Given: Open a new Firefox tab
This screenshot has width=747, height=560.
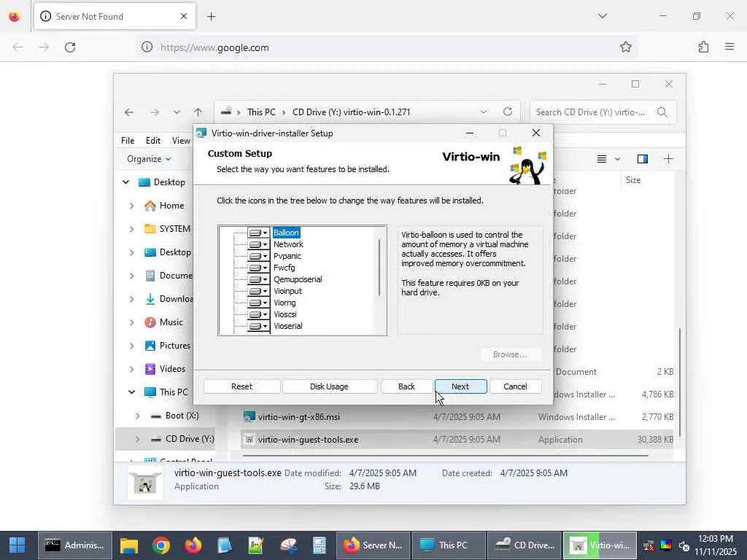Looking at the screenshot, I should point(211,17).
